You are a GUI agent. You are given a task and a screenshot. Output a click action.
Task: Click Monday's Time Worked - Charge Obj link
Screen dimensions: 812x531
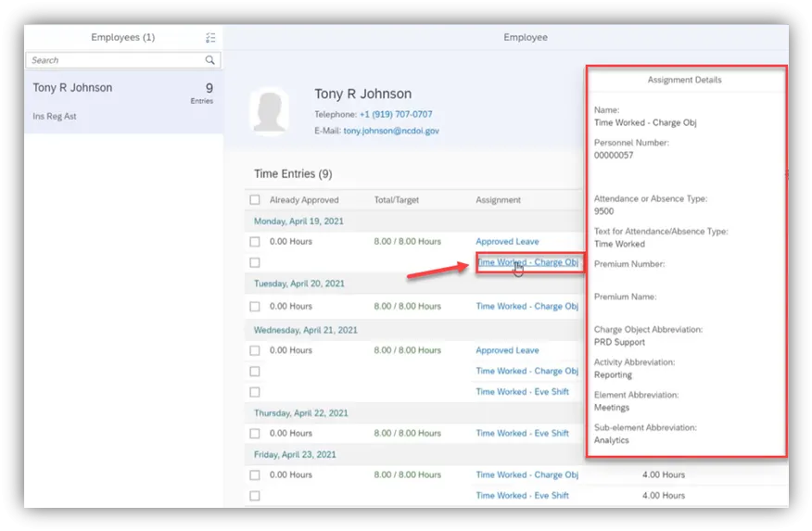coord(527,262)
